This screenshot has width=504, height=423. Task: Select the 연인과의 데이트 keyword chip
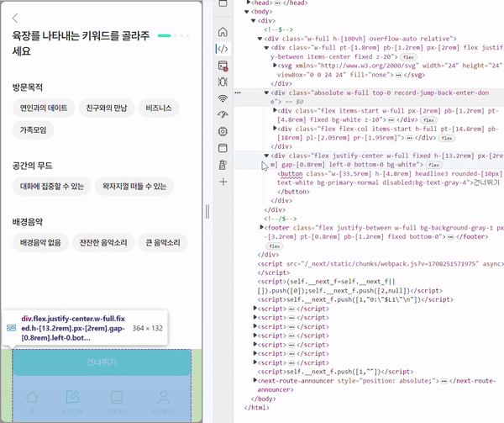(x=44, y=108)
